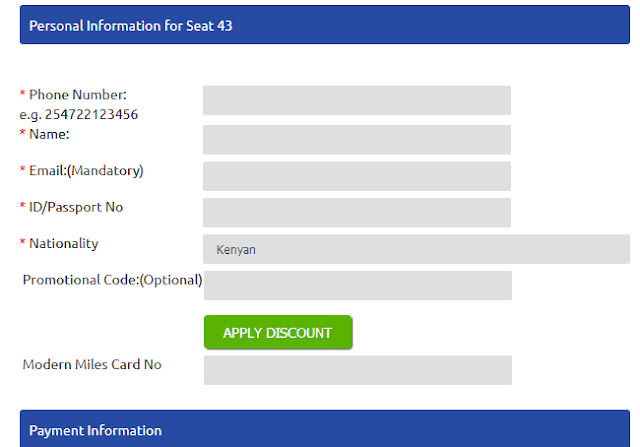Screen dimensions: 640x447
Task: Select the Email (Mandatory) input field
Action: [356, 176]
